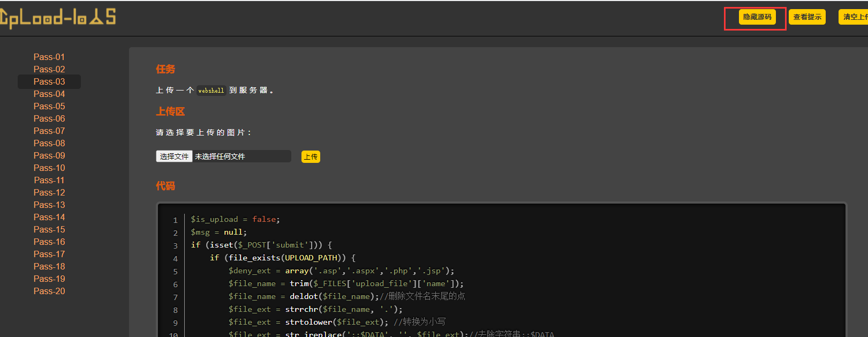Open Pass-01 in the sidebar

pyautogui.click(x=49, y=57)
